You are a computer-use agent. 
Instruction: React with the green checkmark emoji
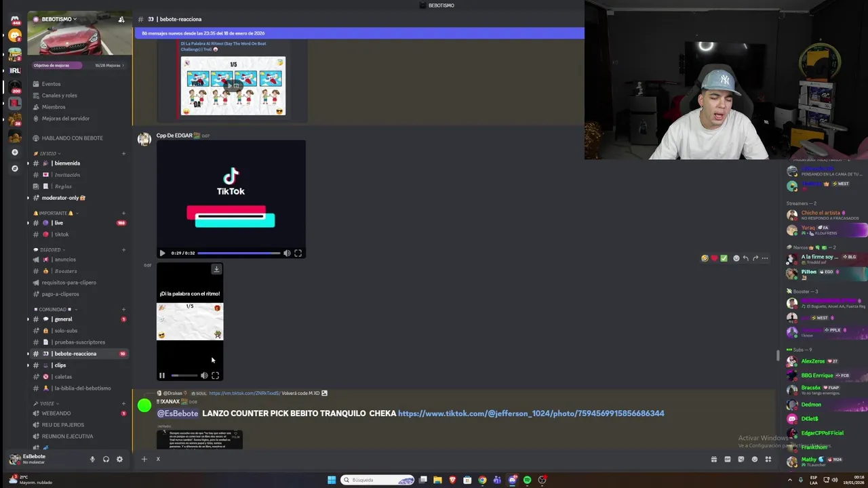pos(724,258)
